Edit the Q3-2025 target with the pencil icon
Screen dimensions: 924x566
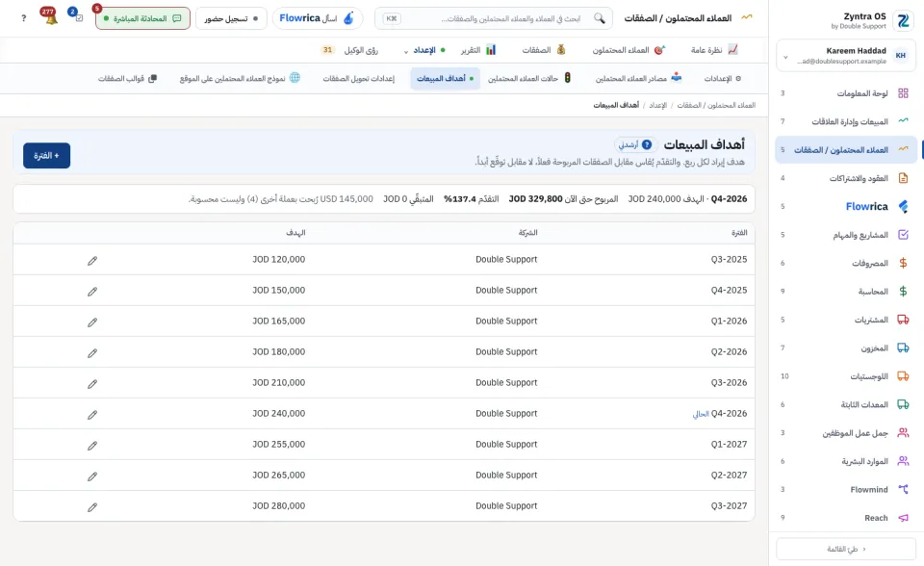pyautogui.click(x=92, y=261)
